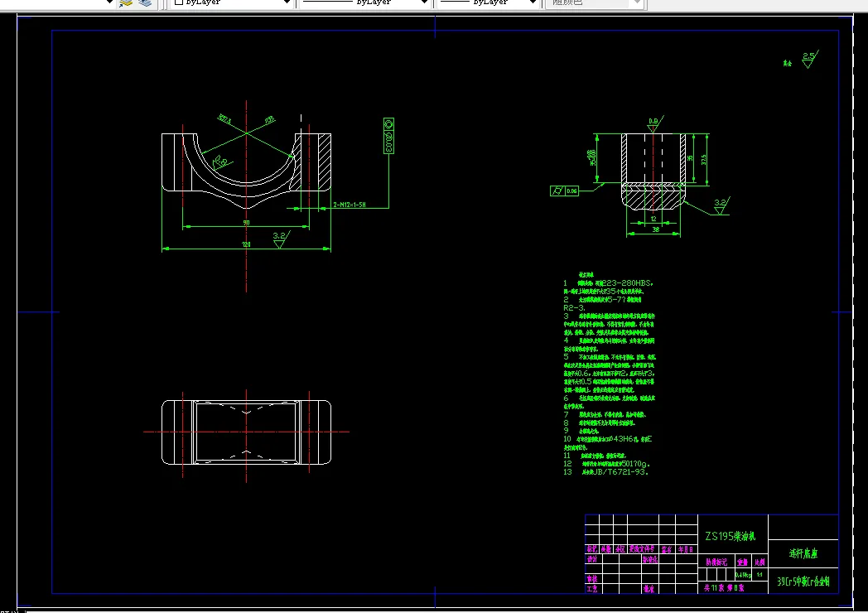Select the 共11张 sheet count text
The width and height of the screenshot is (868, 613).
click(x=714, y=588)
